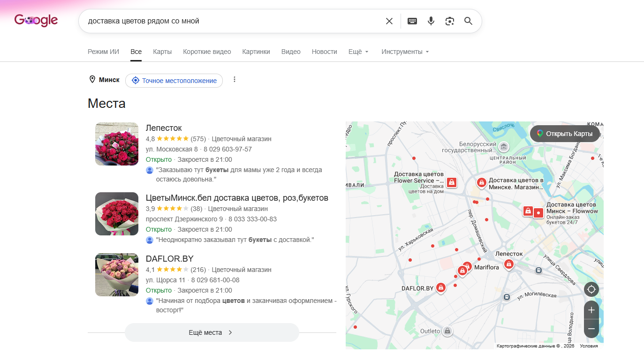Open the three-dot location options menu
The image size is (644, 362).
235,80
